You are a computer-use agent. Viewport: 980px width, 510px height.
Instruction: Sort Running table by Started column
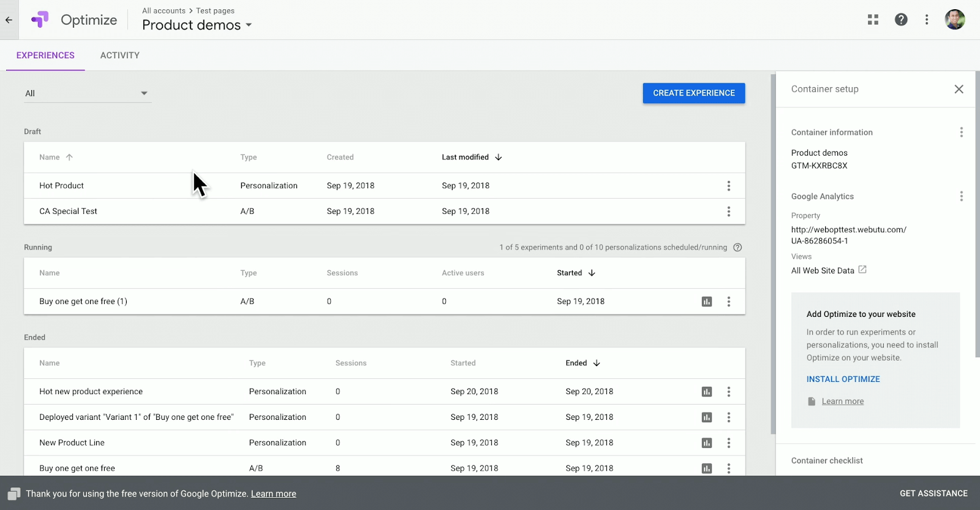(576, 273)
